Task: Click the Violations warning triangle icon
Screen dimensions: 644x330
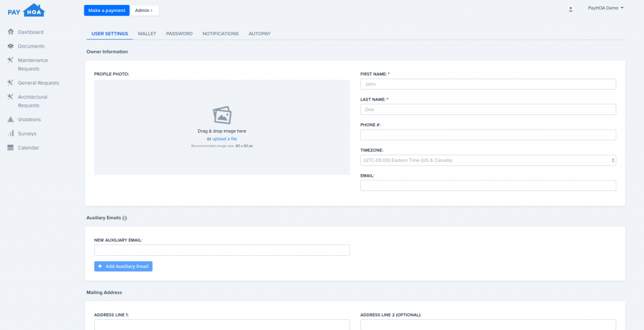Action: [x=11, y=119]
